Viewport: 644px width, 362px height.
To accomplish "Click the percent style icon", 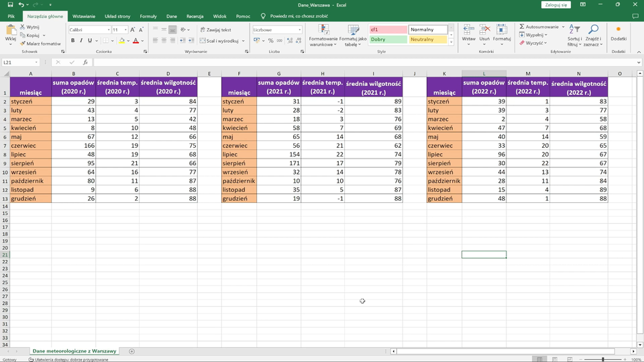I will click(270, 41).
